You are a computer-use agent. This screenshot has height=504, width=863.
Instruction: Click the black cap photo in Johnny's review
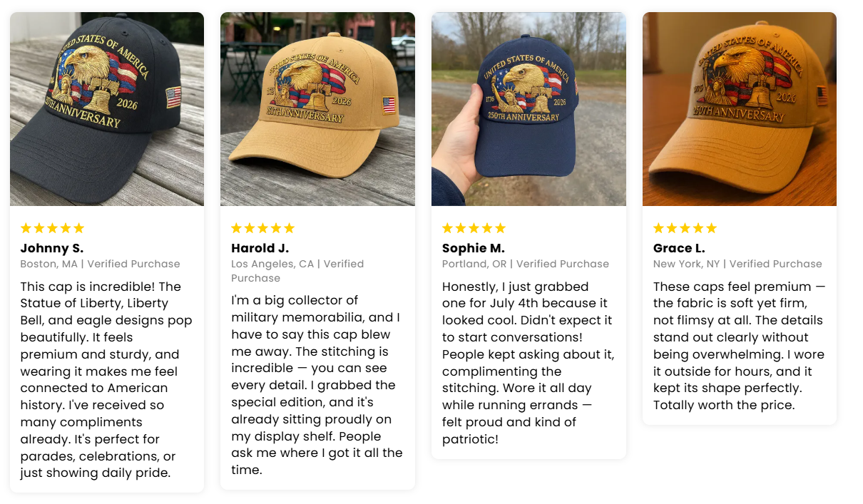coord(107,109)
